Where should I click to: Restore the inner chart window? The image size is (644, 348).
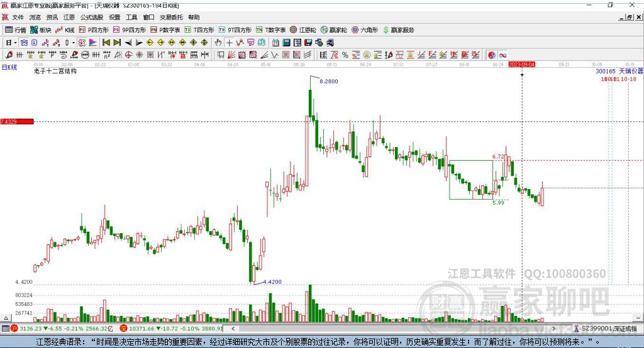629,17
